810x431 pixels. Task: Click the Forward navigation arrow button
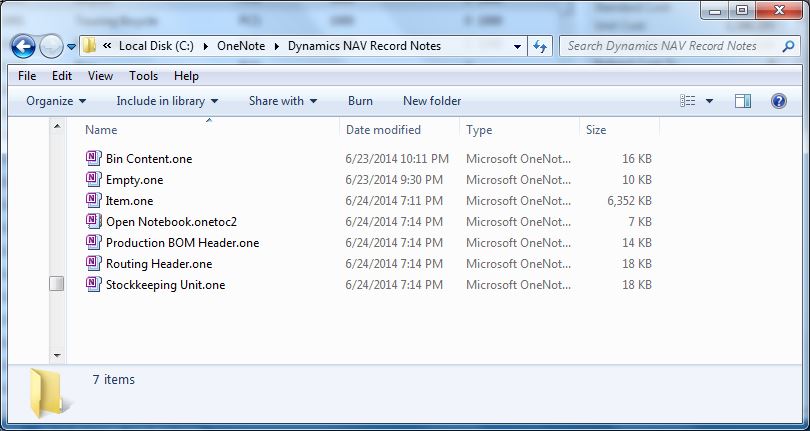[x=51, y=47]
